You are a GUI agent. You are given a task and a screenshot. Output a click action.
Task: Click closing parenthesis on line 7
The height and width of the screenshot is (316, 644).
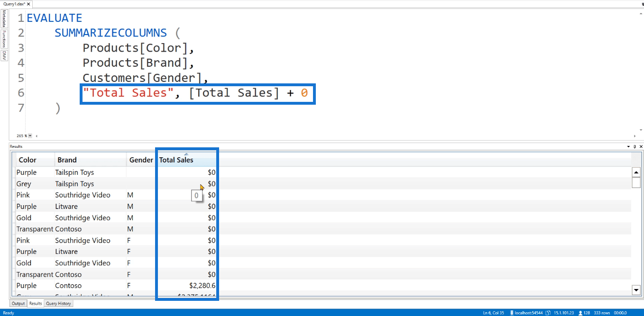58,108
